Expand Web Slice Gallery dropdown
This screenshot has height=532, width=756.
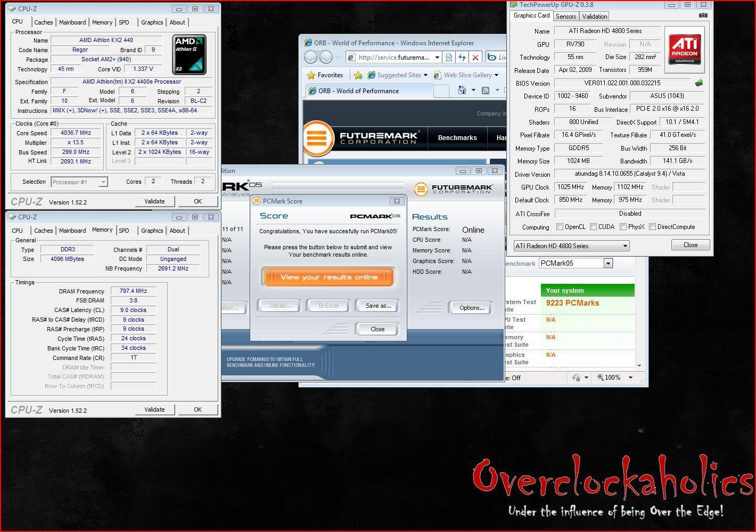click(x=496, y=75)
